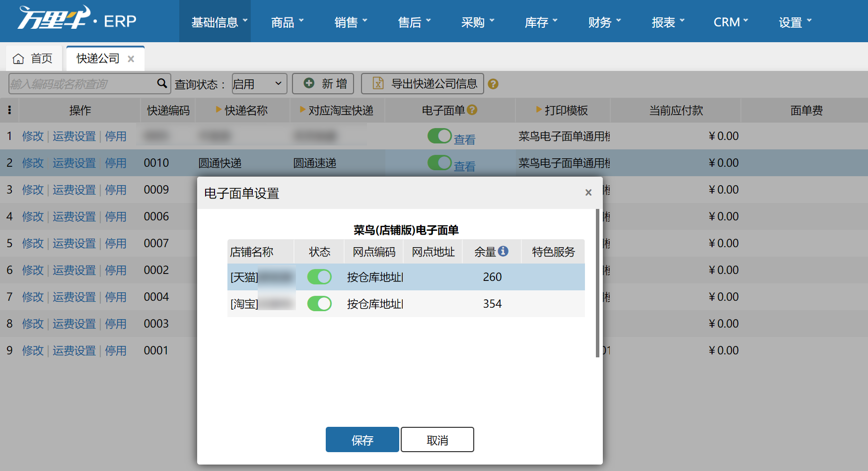
Task: Open the CRM menu
Action: click(x=731, y=22)
